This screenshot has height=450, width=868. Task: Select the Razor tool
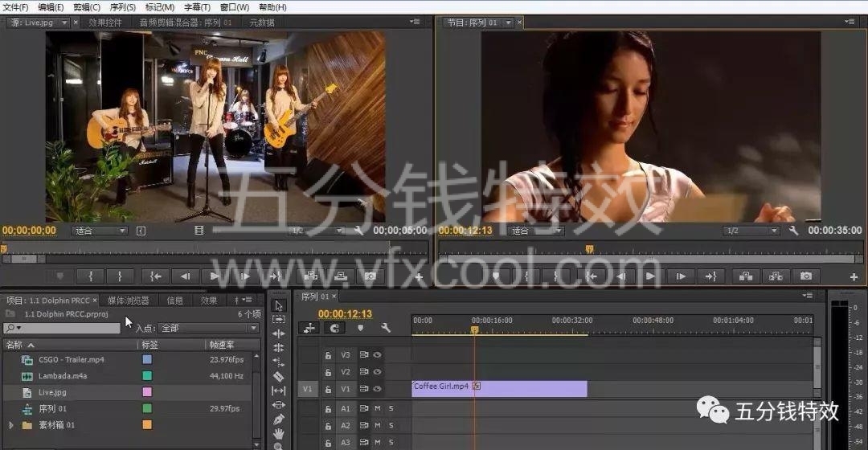click(278, 376)
